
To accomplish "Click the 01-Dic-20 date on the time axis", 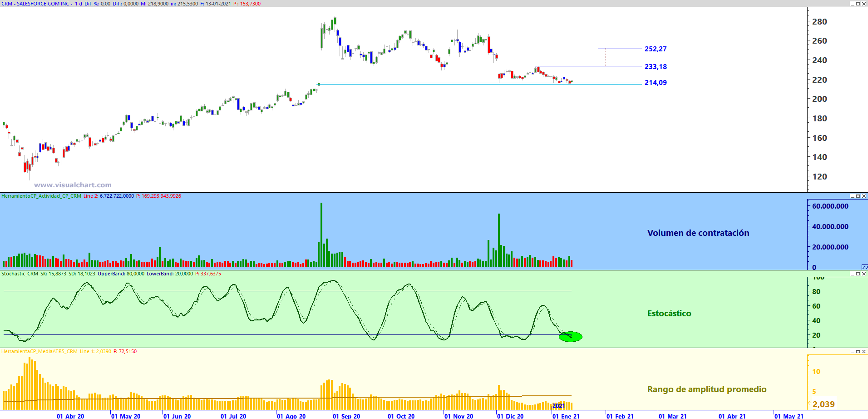I will (510, 416).
